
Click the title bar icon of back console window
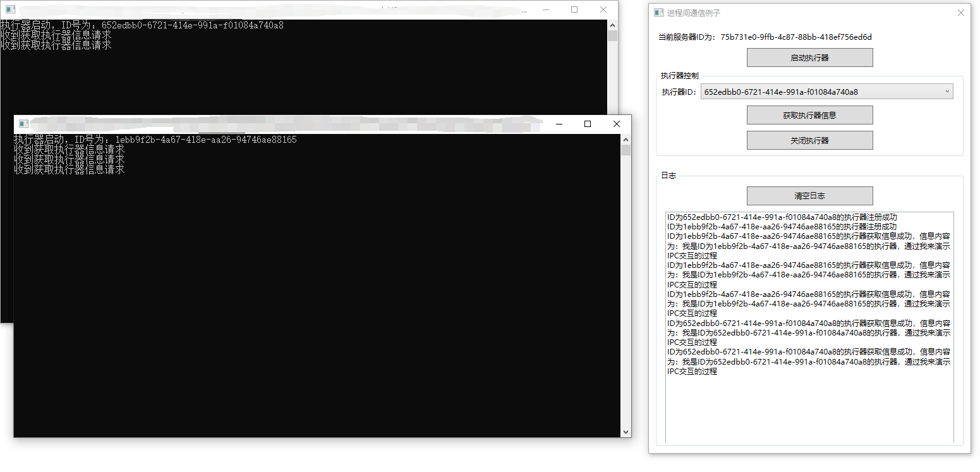pos(10,9)
